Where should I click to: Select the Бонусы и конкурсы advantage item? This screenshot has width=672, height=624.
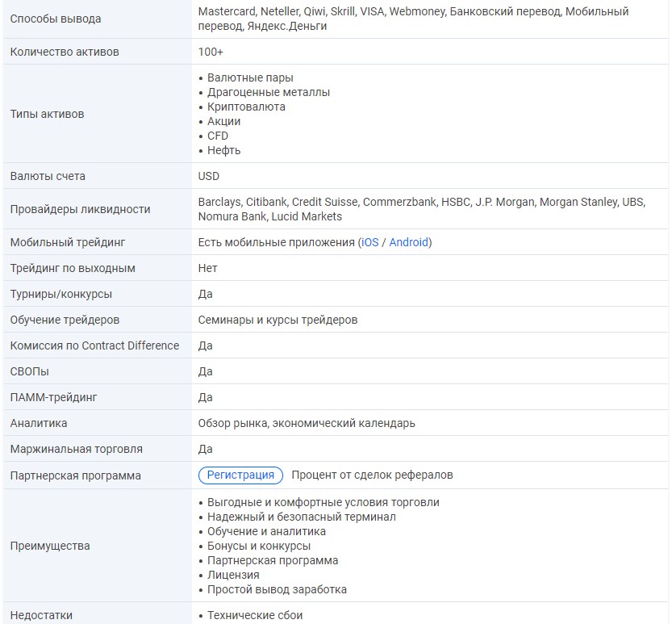tap(258, 546)
